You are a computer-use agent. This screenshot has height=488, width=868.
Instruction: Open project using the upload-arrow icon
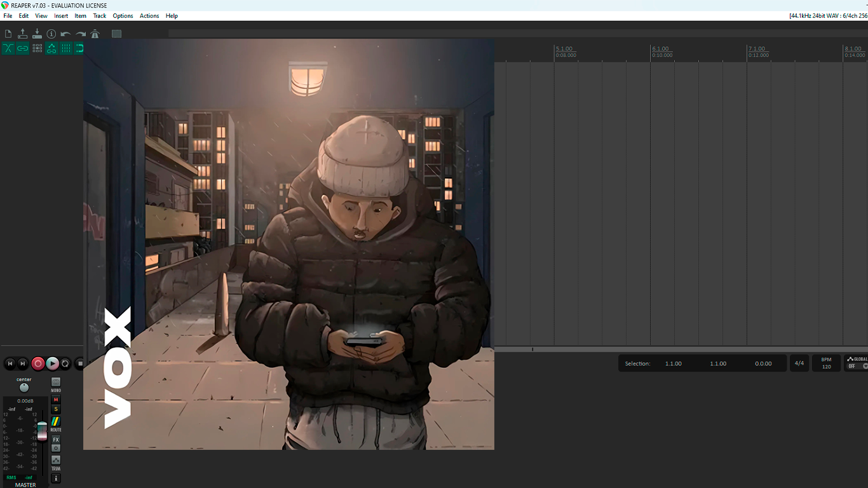tap(23, 34)
